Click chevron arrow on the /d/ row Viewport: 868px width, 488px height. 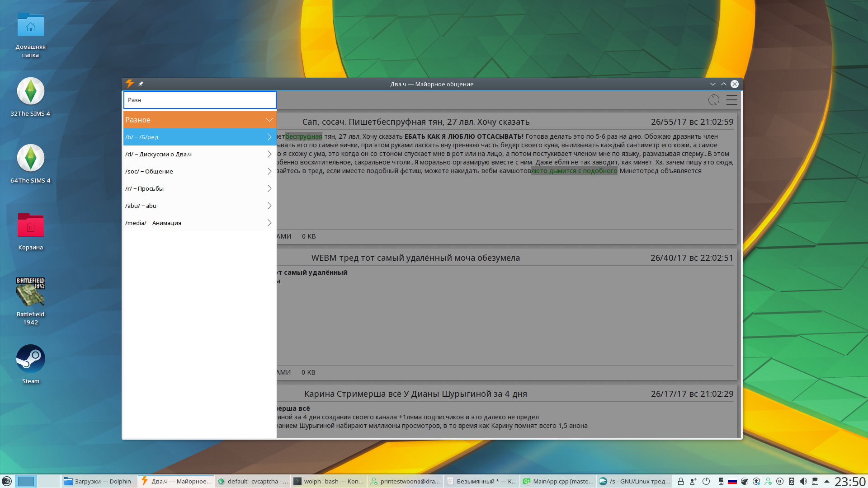coord(269,154)
